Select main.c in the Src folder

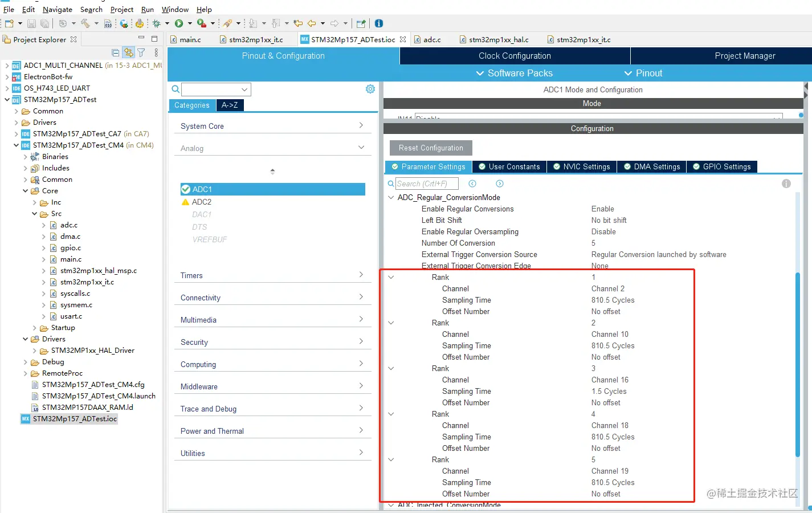[71, 259]
